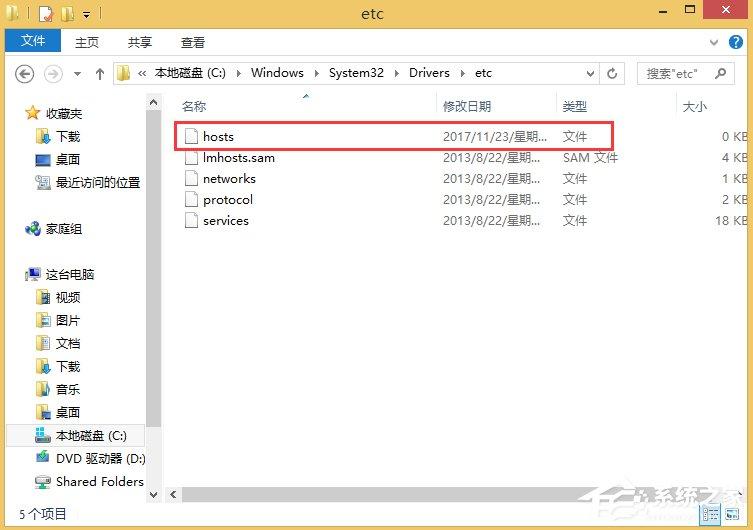Open Customize Quick Access Toolbar dropdown

(x=86, y=15)
